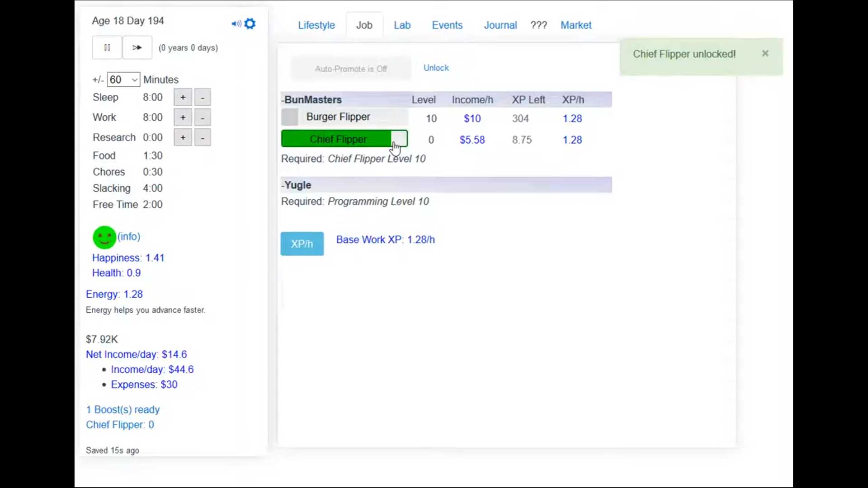
Task: Toggle the Auto-Promote is Off button
Action: 351,69
